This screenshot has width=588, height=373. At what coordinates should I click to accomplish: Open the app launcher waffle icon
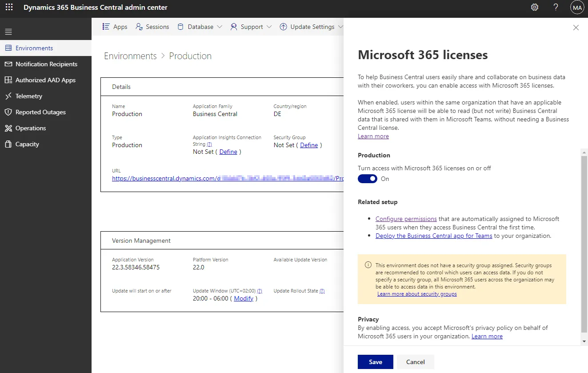[x=9, y=8]
